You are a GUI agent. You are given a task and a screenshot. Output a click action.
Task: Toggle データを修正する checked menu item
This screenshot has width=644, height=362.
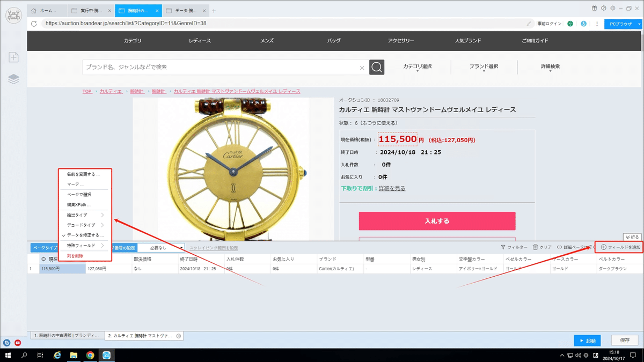point(85,235)
